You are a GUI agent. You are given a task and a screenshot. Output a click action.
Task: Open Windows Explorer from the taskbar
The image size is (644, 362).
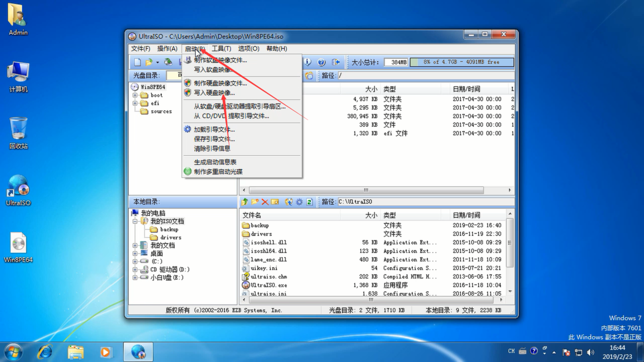click(x=75, y=352)
